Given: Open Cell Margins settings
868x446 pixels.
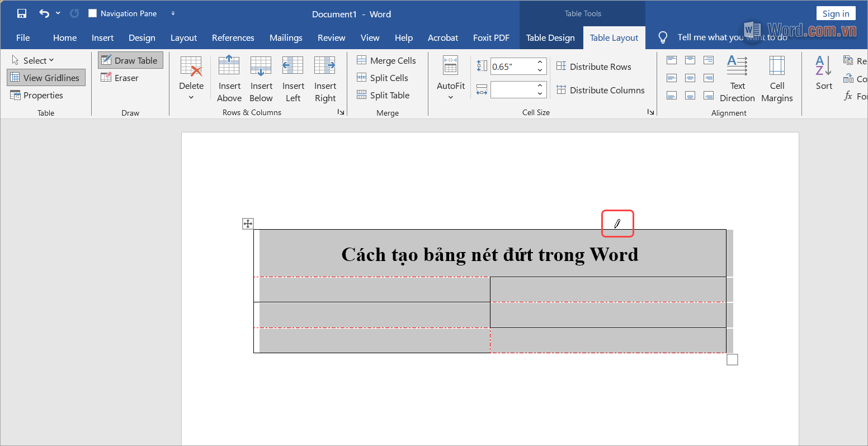Looking at the screenshot, I should click(x=777, y=78).
